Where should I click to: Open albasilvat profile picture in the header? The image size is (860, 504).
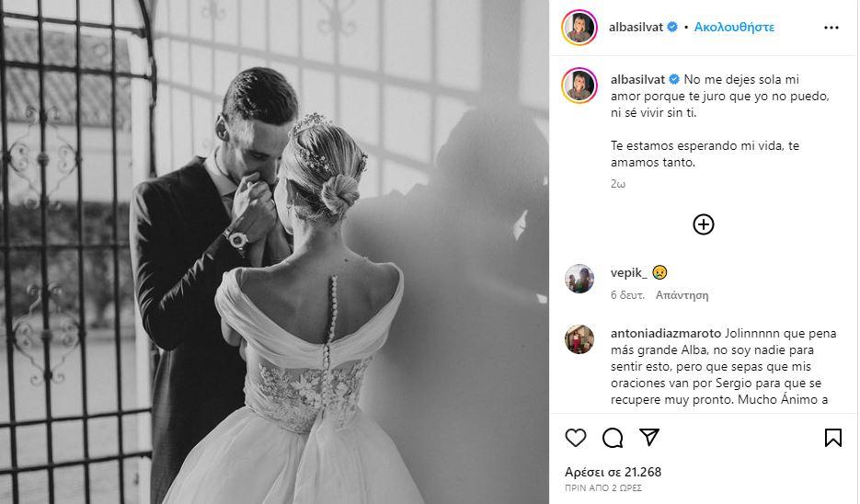[x=579, y=28]
